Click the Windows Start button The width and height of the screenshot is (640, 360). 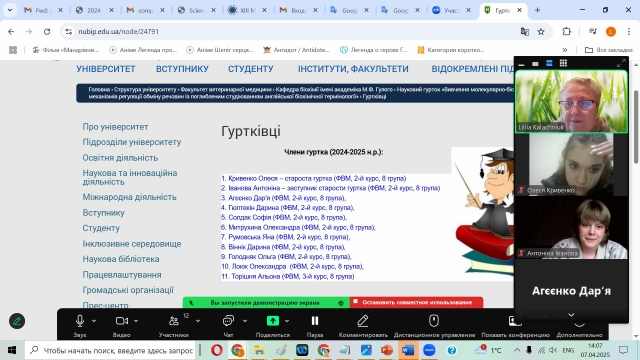coord(12,350)
